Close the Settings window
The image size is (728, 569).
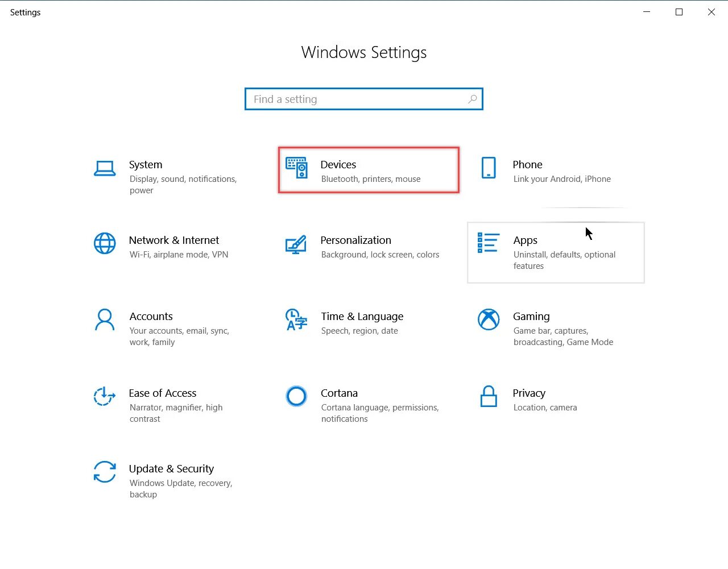712,12
